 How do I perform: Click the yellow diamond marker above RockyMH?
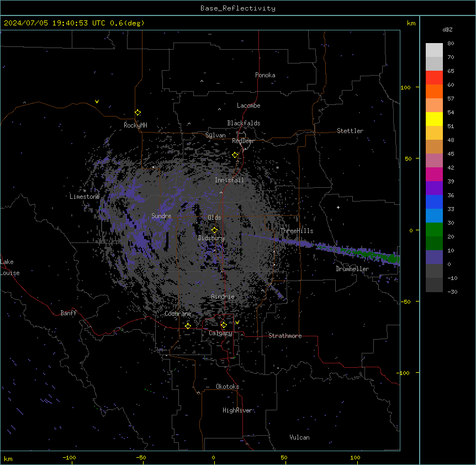coord(137,113)
